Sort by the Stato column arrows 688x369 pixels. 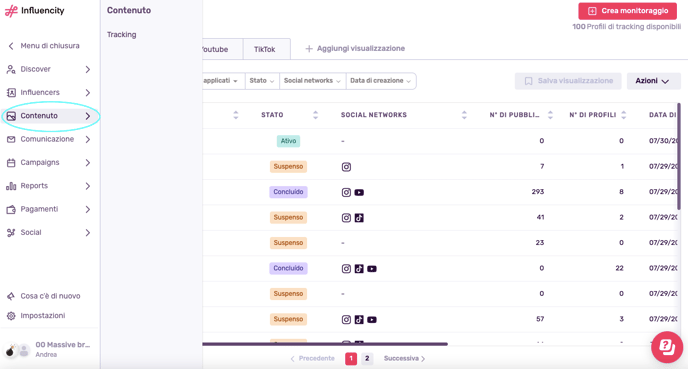(x=315, y=115)
